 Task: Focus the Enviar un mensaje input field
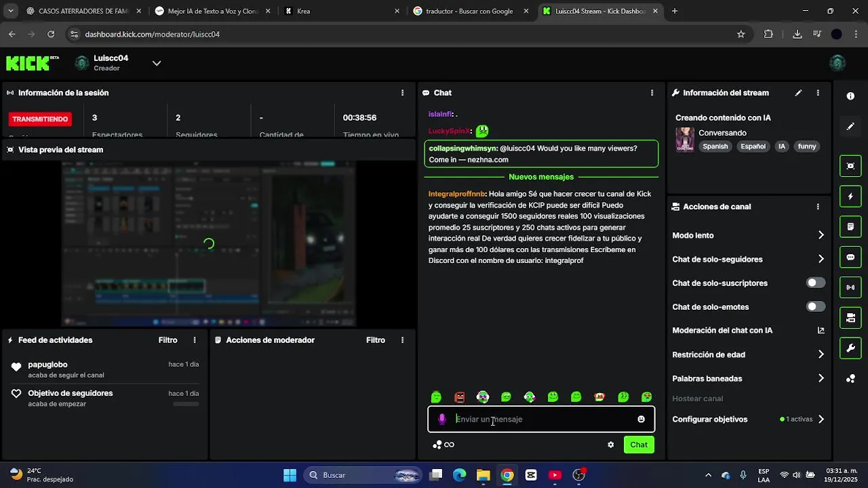pyautogui.click(x=541, y=420)
